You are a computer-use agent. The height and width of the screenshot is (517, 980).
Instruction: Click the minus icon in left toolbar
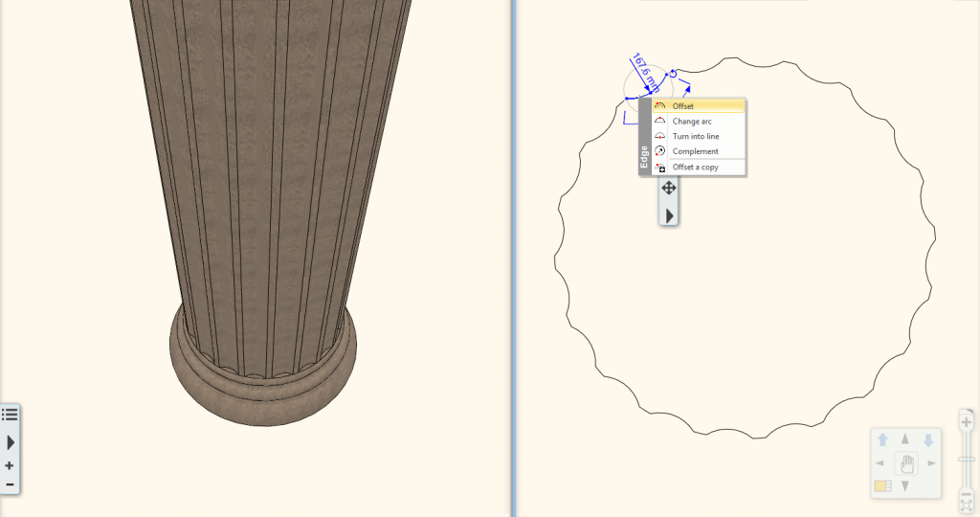click(x=10, y=484)
